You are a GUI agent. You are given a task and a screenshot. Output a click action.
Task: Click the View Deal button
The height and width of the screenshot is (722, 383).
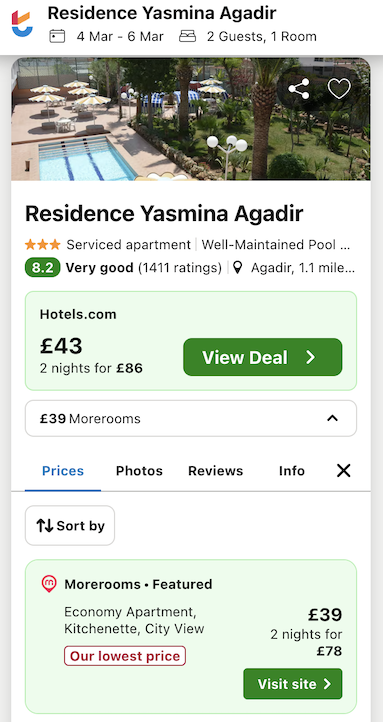pyautogui.click(x=262, y=357)
